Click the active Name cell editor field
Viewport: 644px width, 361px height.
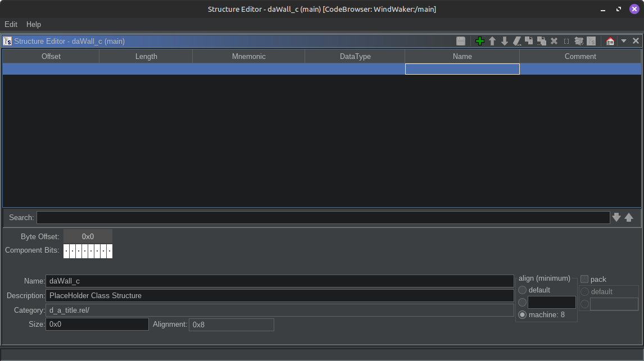pyautogui.click(x=462, y=69)
